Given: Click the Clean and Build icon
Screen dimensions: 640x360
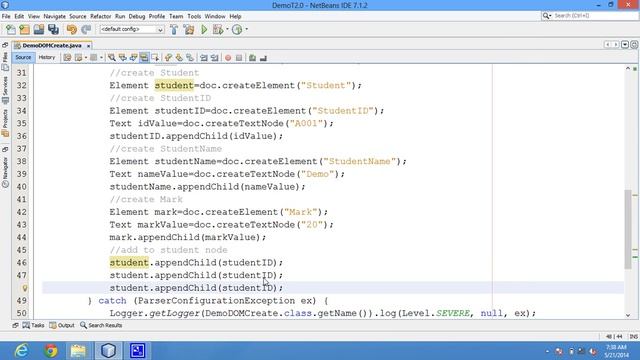Looking at the screenshot, I should click(x=189, y=29).
